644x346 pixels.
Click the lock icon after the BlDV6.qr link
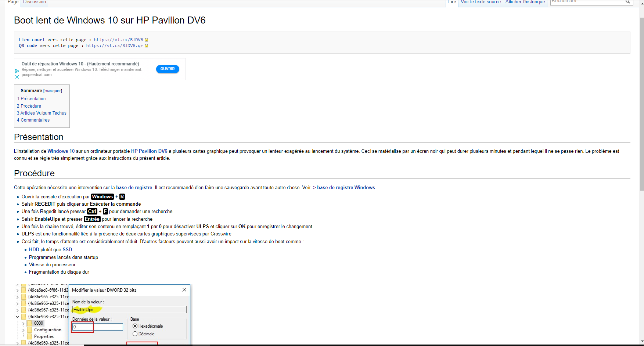click(146, 46)
